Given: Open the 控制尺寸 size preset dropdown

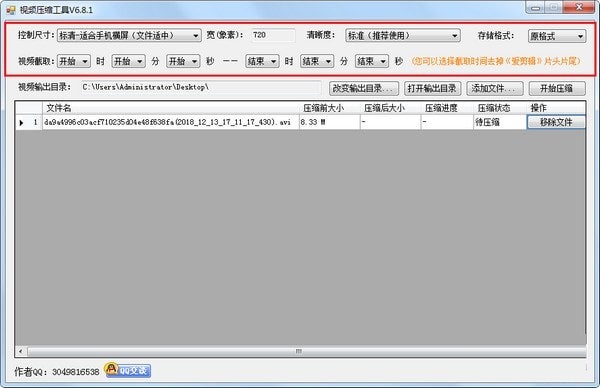Looking at the screenshot, I should (129, 36).
